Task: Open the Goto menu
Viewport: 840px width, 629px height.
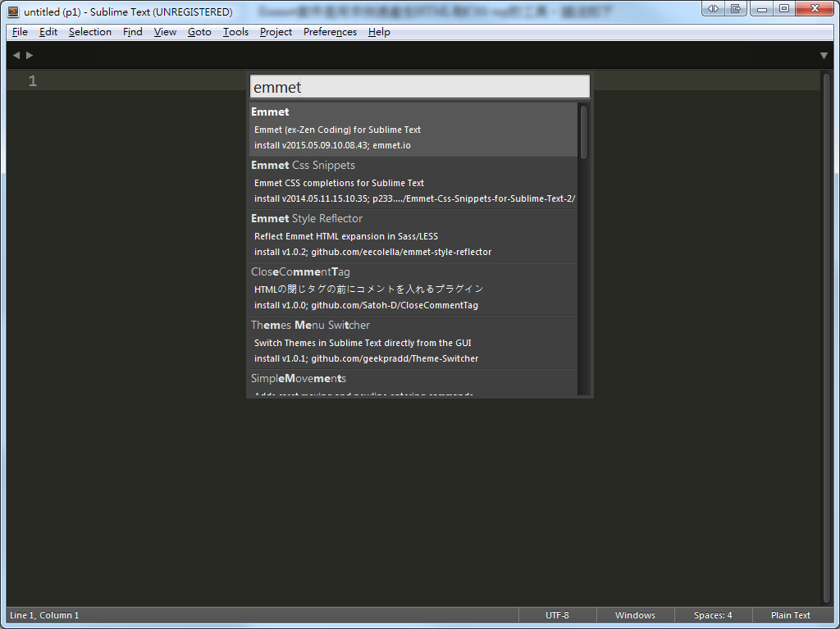Action: pos(199,32)
